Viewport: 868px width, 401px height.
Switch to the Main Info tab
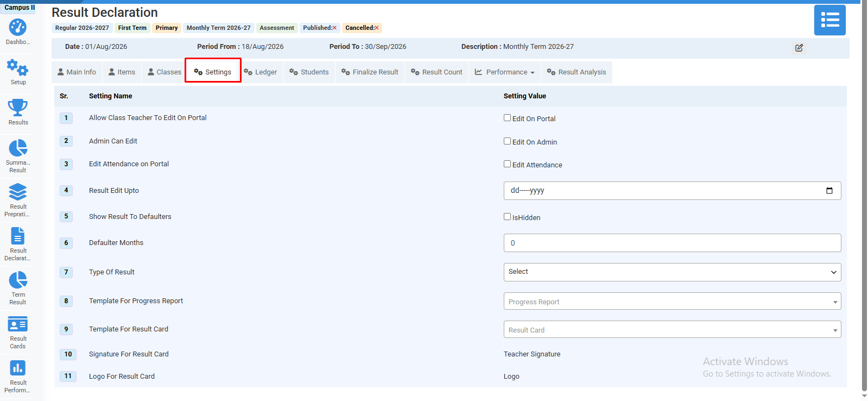[x=77, y=72]
